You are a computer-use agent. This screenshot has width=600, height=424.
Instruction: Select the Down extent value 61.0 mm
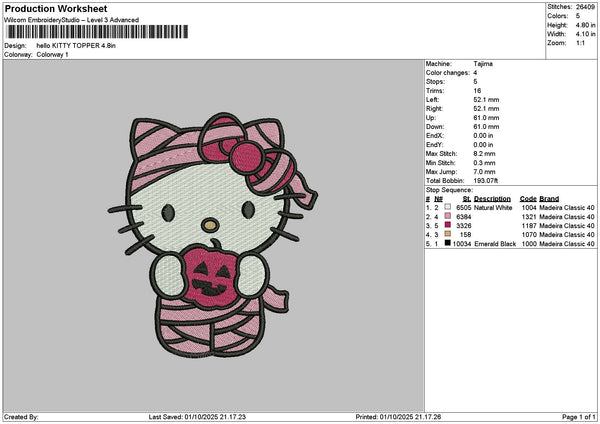coord(486,127)
